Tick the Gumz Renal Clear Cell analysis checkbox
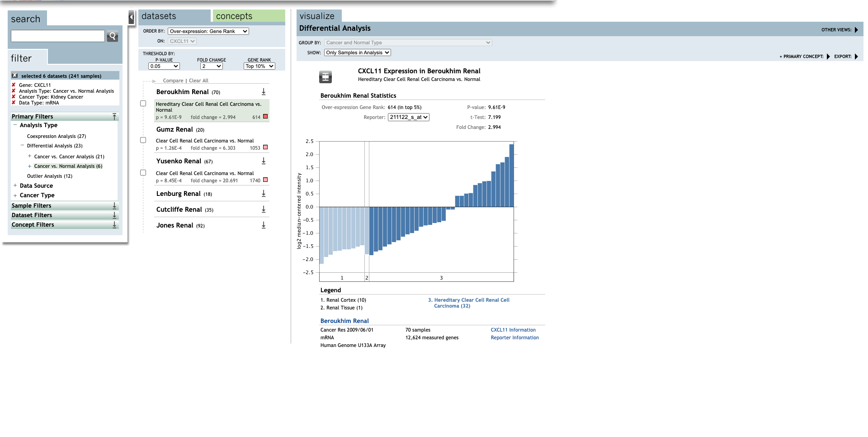The image size is (868, 437). pyautogui.click(x=143, y=140)
